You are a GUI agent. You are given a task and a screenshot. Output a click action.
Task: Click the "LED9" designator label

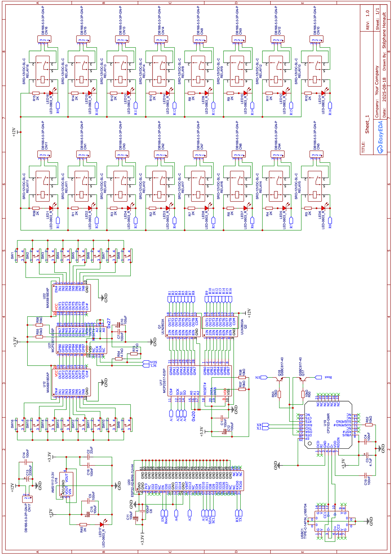[203, 99]
